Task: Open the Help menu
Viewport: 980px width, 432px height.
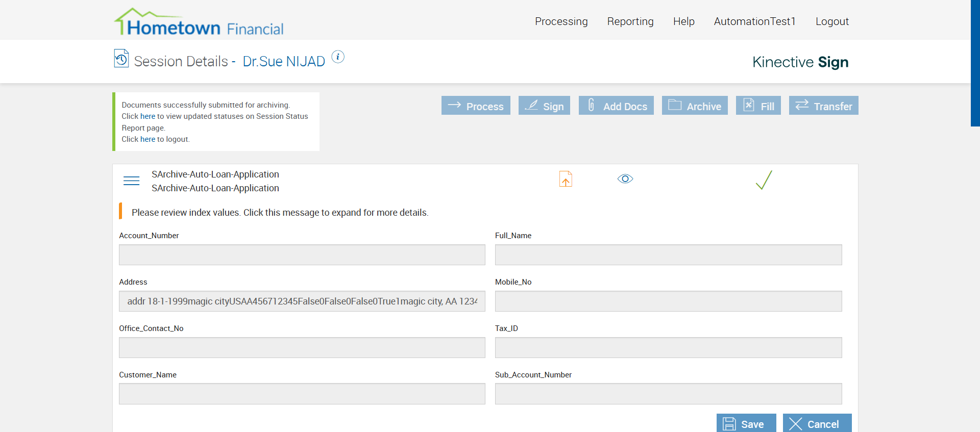Action: click(x=683, y=21)
